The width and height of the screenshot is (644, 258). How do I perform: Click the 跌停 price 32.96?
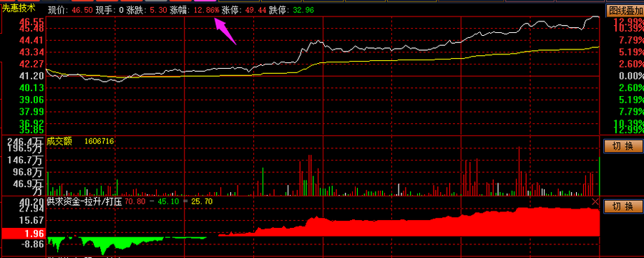click(303, 10)
